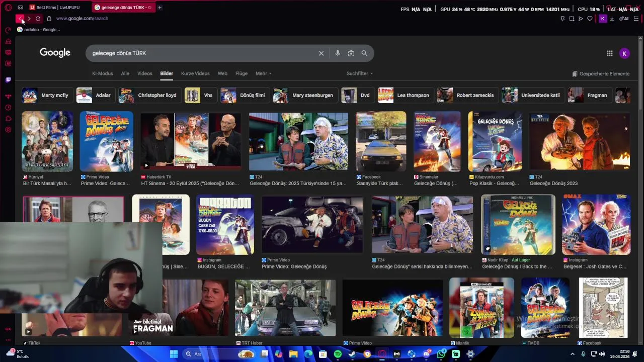
Task: Click the pin icon in address bar
Action: [x=562, y=19]
